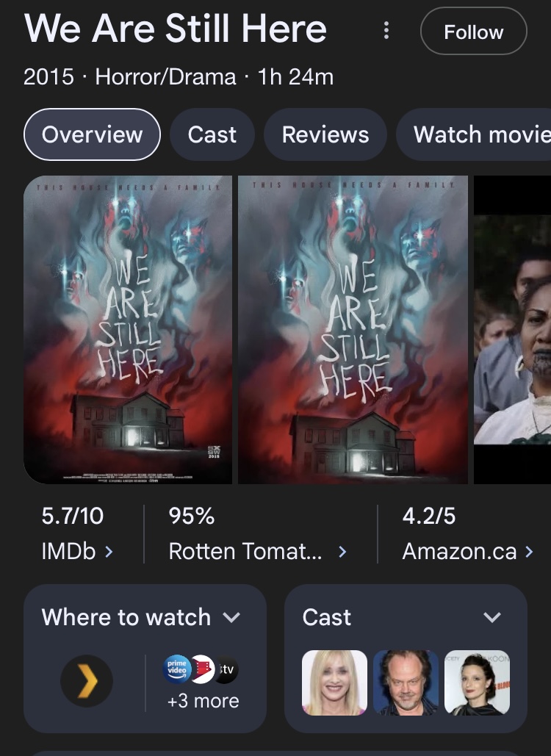Expand the Cast card chevron

tap(492, 618)
